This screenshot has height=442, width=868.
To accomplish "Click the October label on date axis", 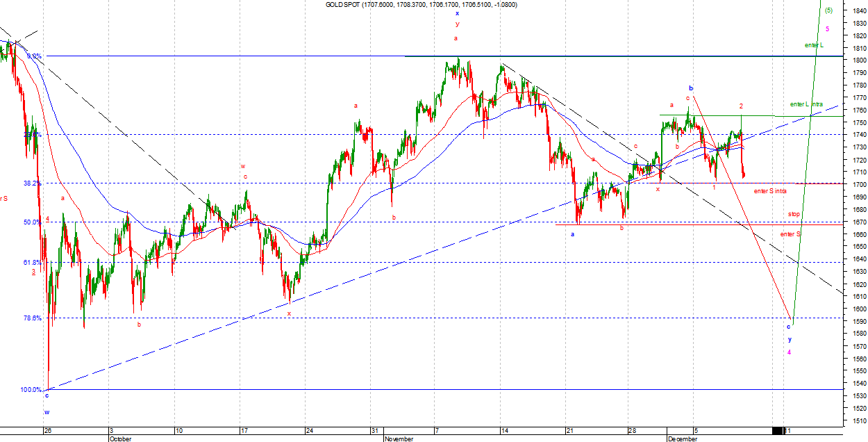I will [119, 439].
